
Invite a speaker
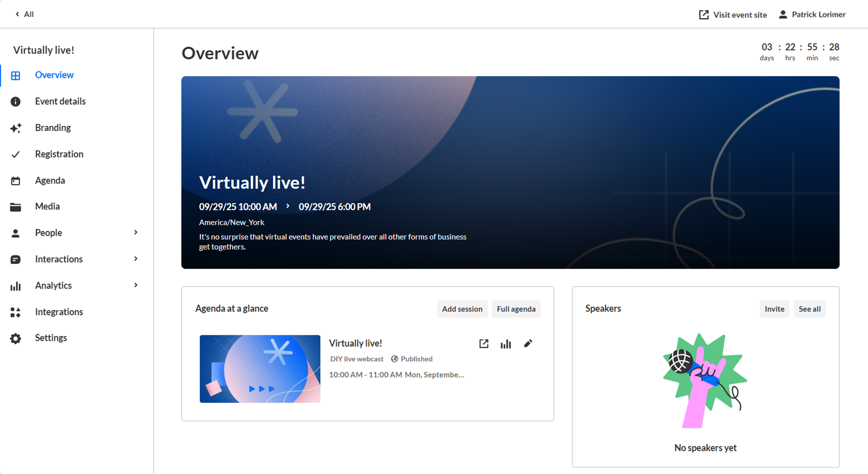[x=774, y=309]
